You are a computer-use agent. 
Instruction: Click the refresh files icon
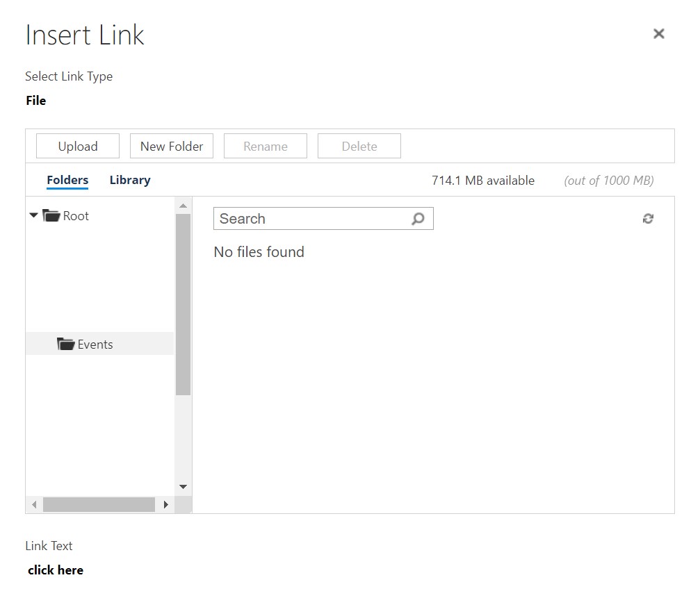pyautogui.click(x=648, y=219)
